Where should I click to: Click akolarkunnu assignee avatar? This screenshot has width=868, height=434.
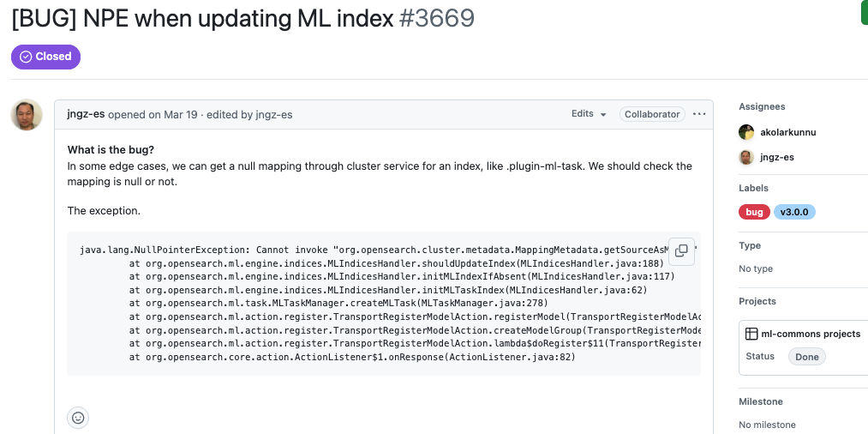746,132
